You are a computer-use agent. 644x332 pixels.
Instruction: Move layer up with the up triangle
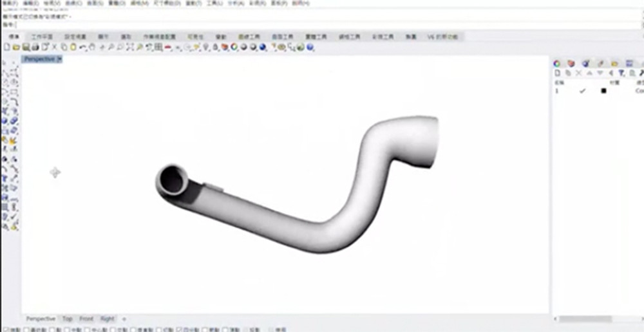(589, 73)
